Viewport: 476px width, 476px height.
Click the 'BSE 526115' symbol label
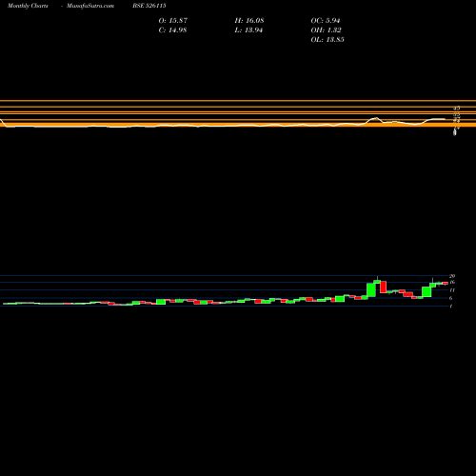(x=149, y=6)
